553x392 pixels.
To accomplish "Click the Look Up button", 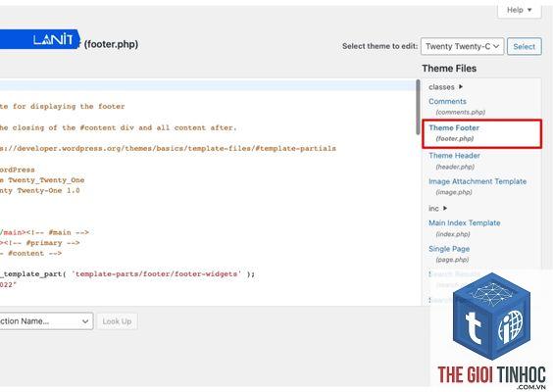I will (x=117, y=321).
